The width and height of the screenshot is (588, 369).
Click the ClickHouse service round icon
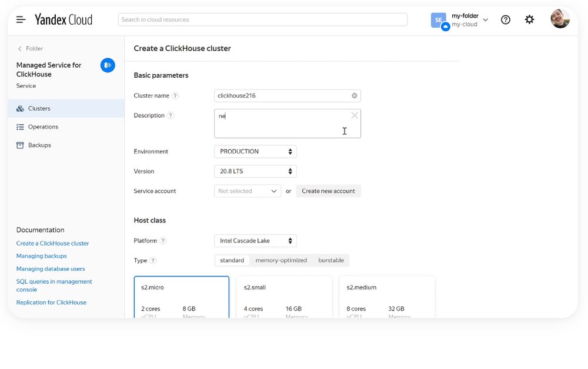point(108,65)
